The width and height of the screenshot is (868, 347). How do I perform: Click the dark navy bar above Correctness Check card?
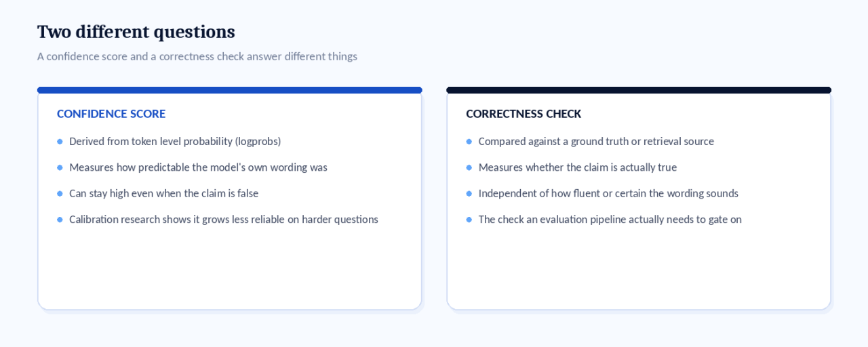(x=639, y=90)
